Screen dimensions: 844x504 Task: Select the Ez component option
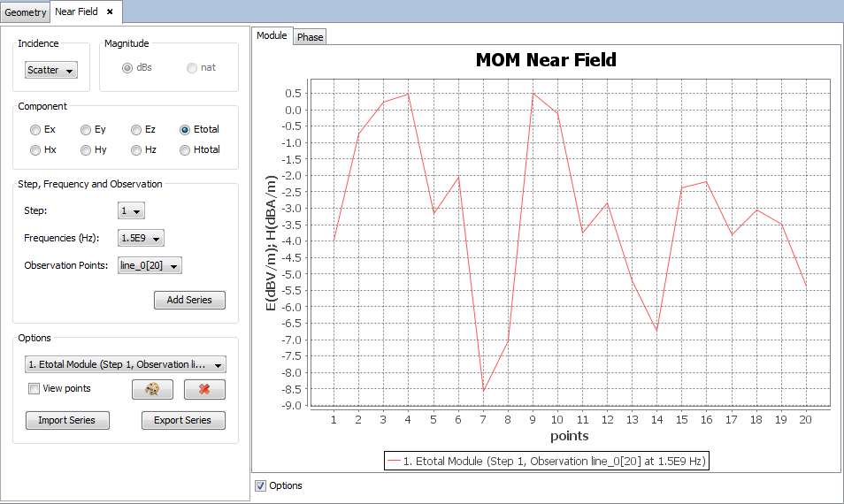click(x=136, y=129)
